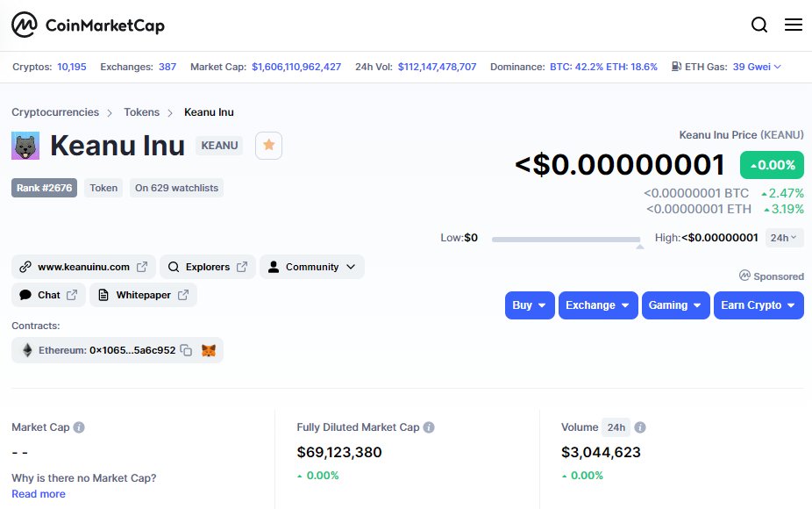Click the <$0.00000001 price text
Image resolution: width=812 pixels, height=509 pixels.
[x=620, y=165]
